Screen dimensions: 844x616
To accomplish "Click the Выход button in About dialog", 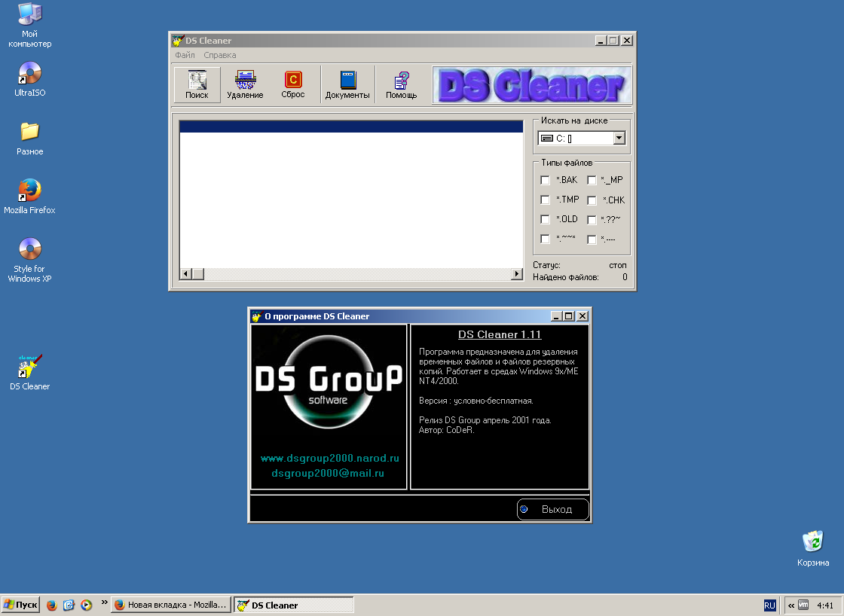I will [x=553, y=510].
